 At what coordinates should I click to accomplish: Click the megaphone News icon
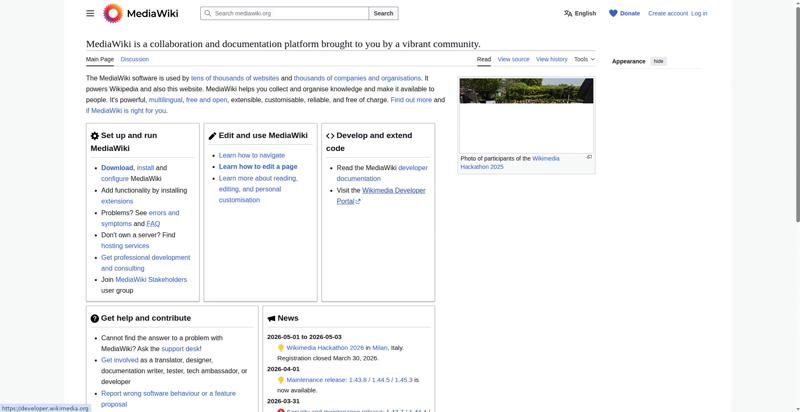pyautogui.click(x=271, y=319)
